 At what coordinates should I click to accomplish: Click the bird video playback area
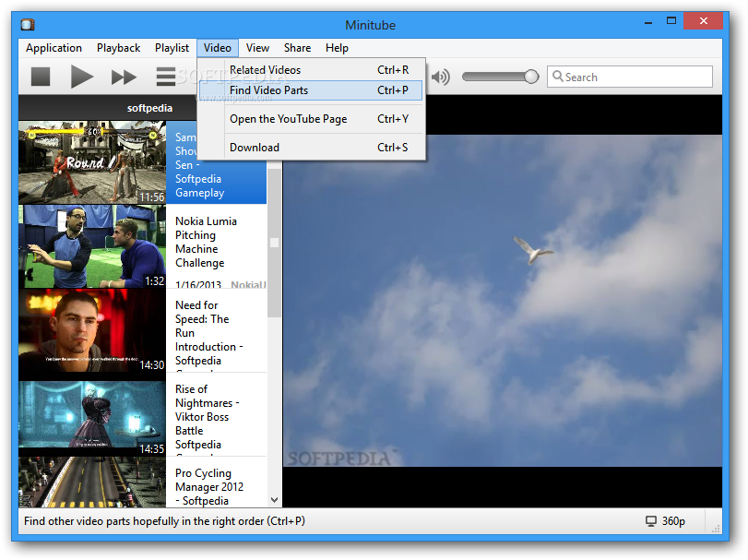pyautogui.click(x=503, y=301)
